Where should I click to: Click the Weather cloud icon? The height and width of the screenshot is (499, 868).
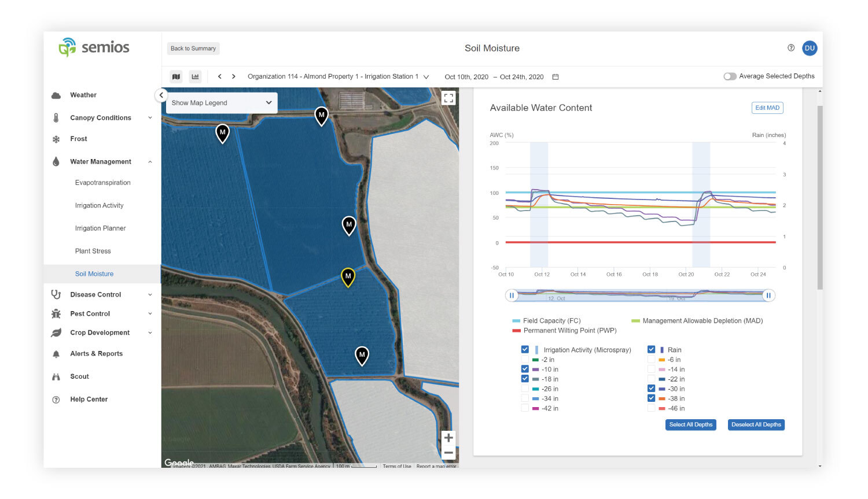(56, 95)
